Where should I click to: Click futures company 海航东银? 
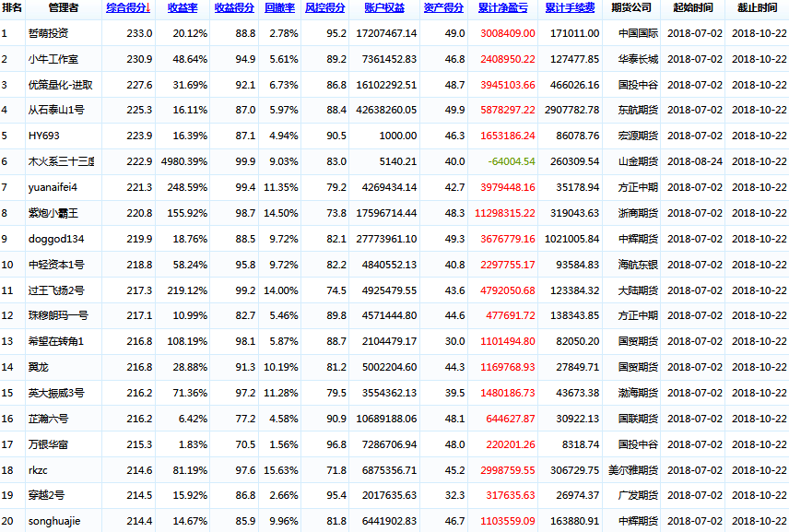[638, 265]
